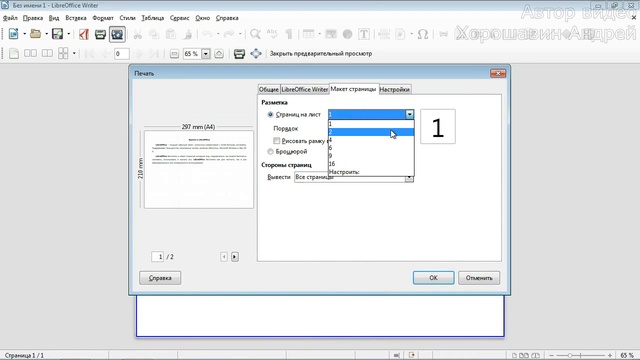This screenshot has width=640, height=360.
Task: Click the spelling check Abc icon
Action: pyautogui.click(x=272, y=34)
